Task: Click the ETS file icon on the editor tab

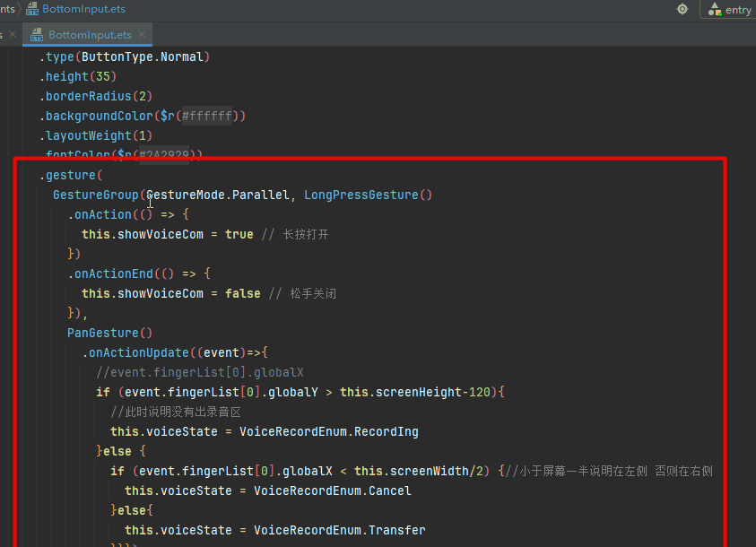Action: (37, 35)
